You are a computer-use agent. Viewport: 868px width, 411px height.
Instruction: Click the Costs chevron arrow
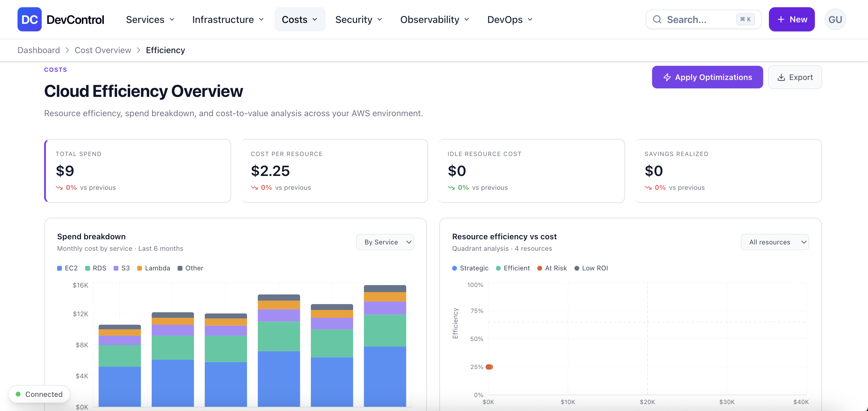click(315, 20)
